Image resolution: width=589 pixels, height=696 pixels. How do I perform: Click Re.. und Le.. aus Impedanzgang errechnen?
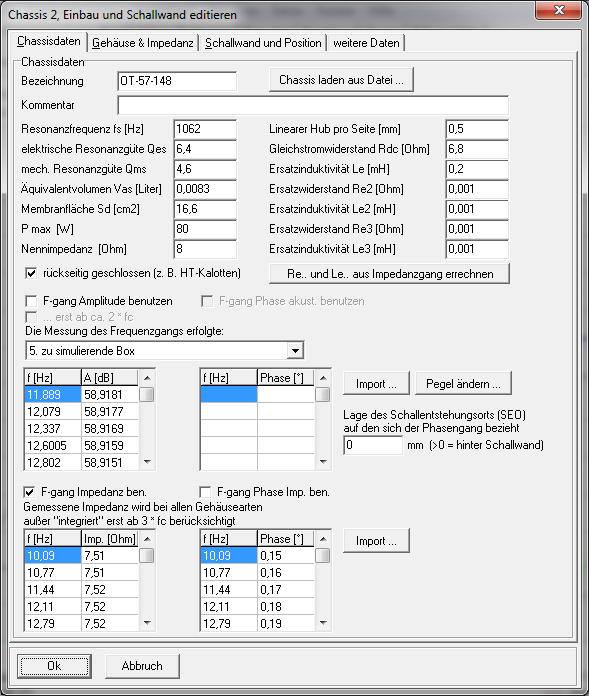[390, 274]
